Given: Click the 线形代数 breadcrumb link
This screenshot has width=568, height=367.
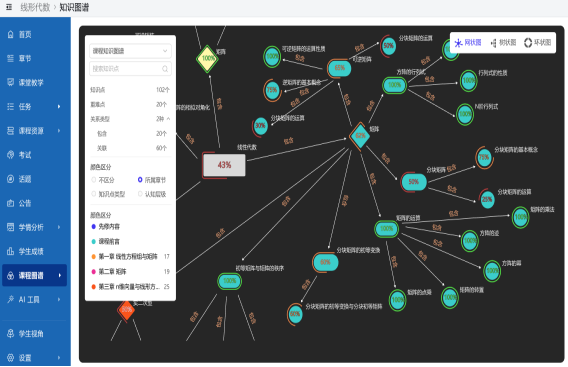Looking at the screenshot, I should (35, 7).
